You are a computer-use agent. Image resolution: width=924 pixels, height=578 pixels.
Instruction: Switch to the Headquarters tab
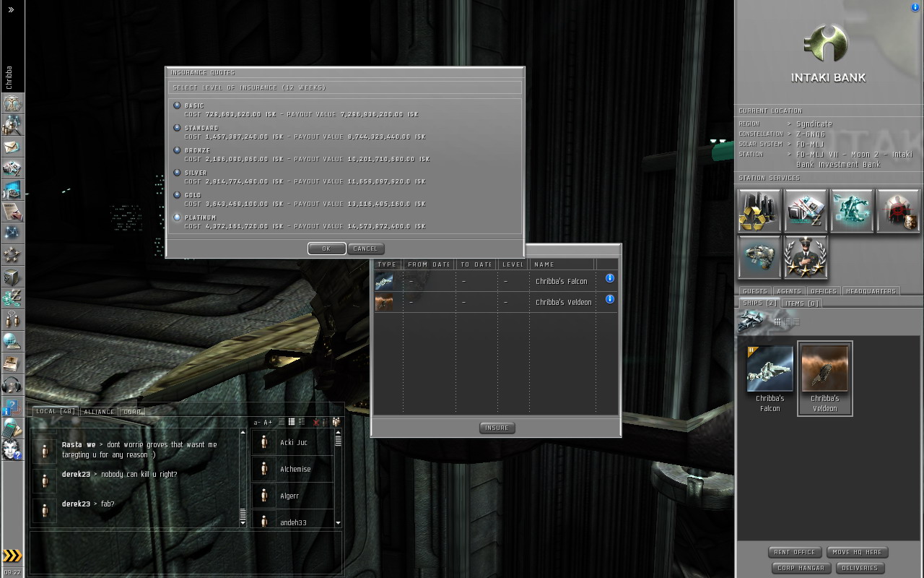click(871, 291)
